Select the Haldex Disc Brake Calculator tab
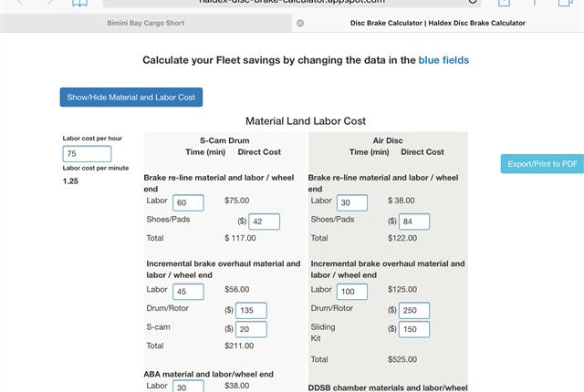Viewport: 584px width, 392px height. pyautogui.click(x=438, y=23)
